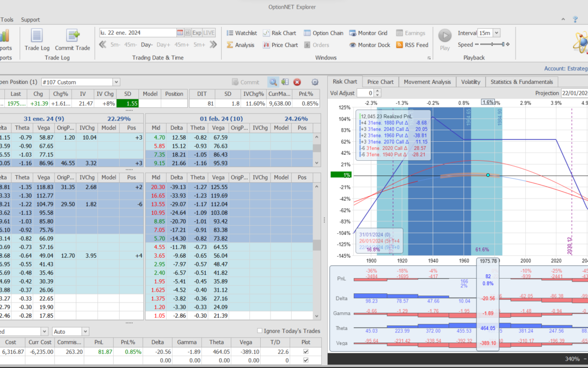The image size is (588, 368).
Task: Open the Option Chain window
Action: coord(323,33)
